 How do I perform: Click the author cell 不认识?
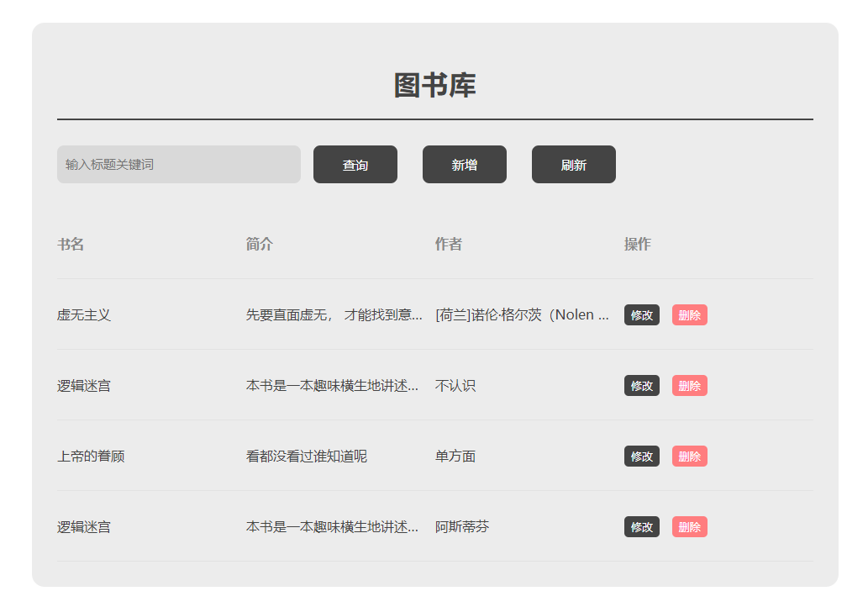point(455,385)
